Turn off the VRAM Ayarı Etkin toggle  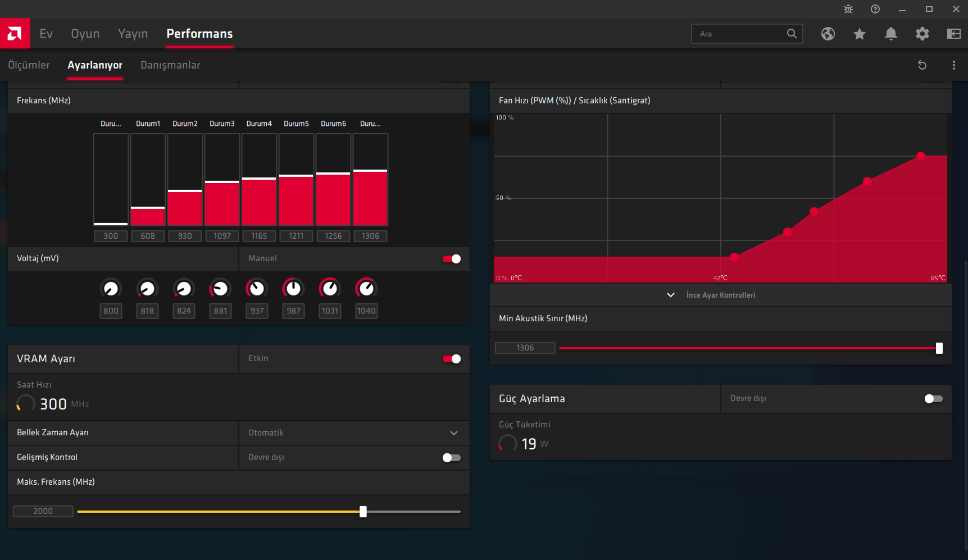point(452,359)
